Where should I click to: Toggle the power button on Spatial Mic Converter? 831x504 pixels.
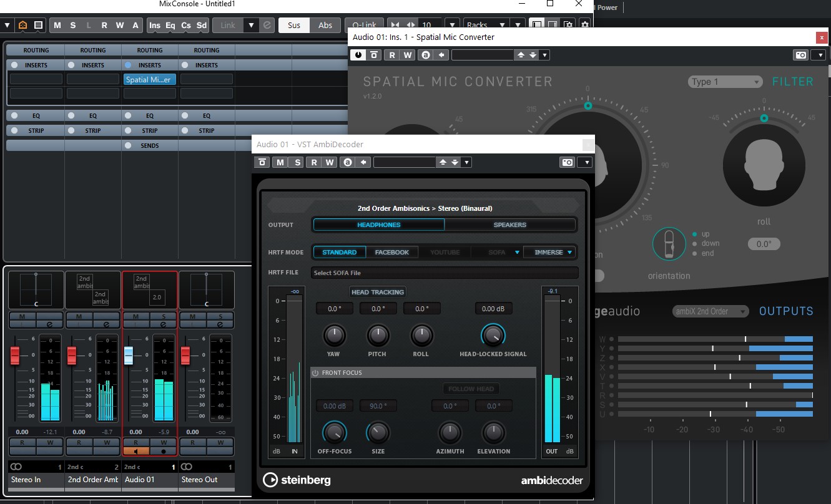pos(358,55)
